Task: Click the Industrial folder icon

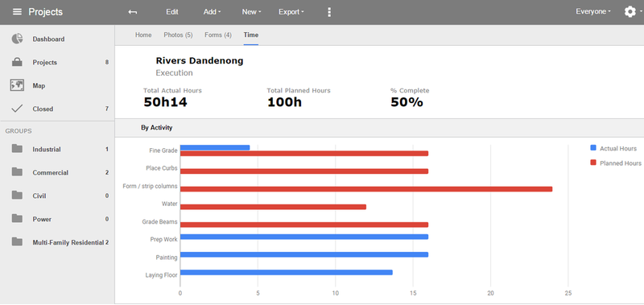Action: click(x=17, y=149)
